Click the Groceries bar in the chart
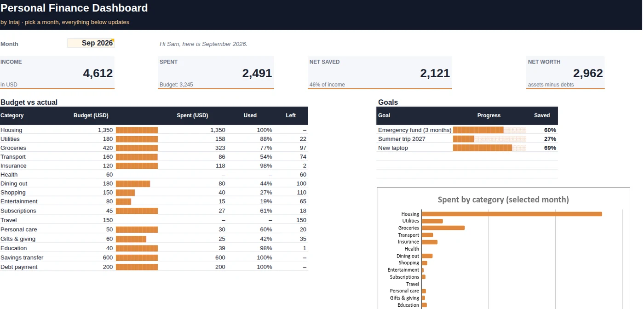Image resolution: width=644 pixels, height=309 pixels. click(x=443, y=228)
